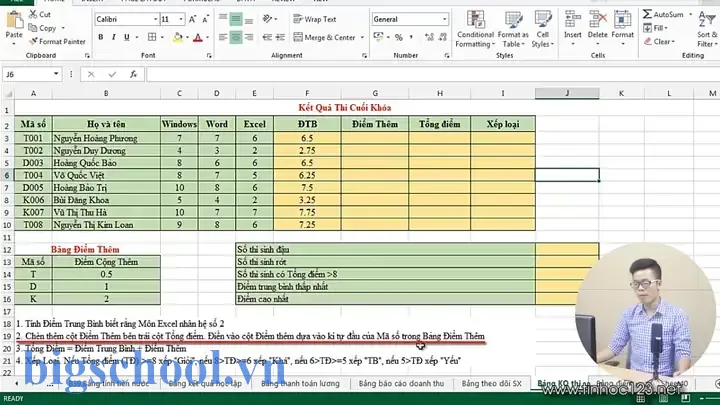This screenshot has width=720, height=405.
Task: Click Accounting Number Format icon
Action: pos(378,37)
